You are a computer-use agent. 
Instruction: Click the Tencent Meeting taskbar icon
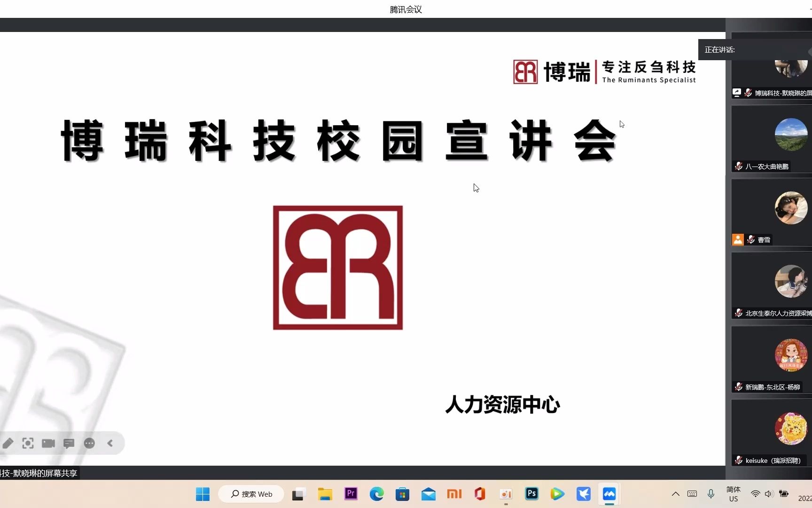click(x=609, y=494)
